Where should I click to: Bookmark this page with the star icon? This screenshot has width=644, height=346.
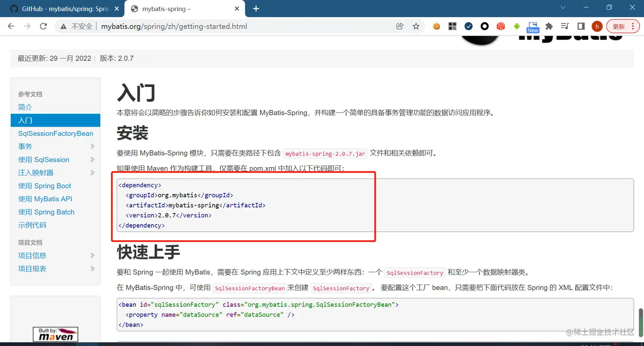416,26
